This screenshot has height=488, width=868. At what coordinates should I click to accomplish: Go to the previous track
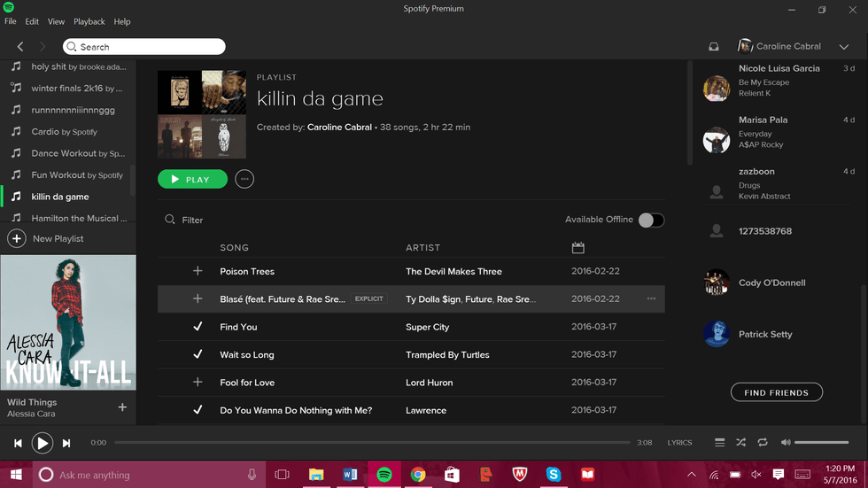18,443
